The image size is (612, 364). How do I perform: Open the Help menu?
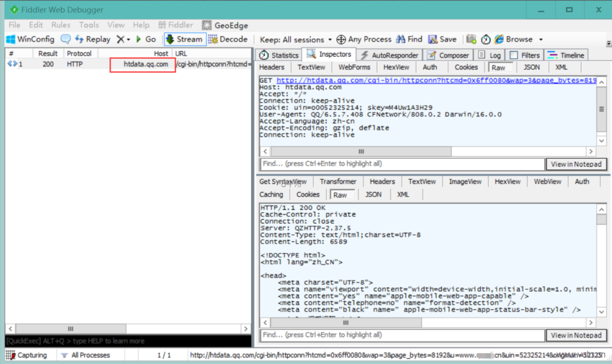pos(141,25)
